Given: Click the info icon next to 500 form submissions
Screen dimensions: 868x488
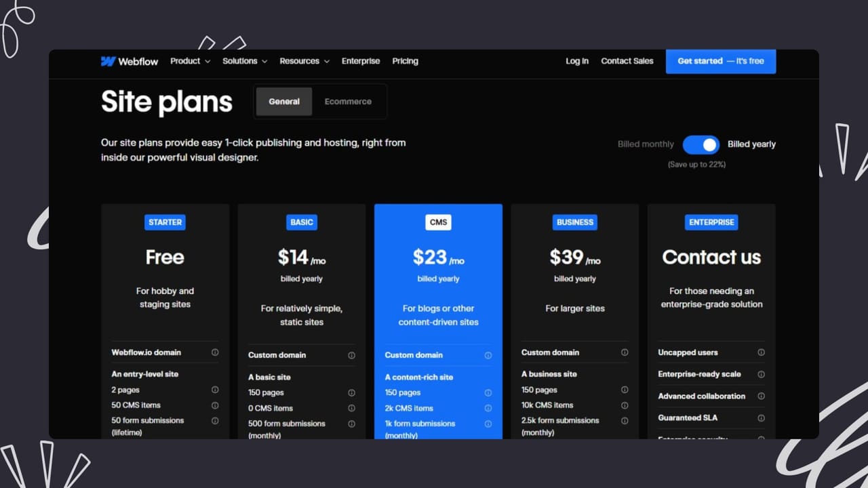Looking at the screenshot, I should (351, 424).
